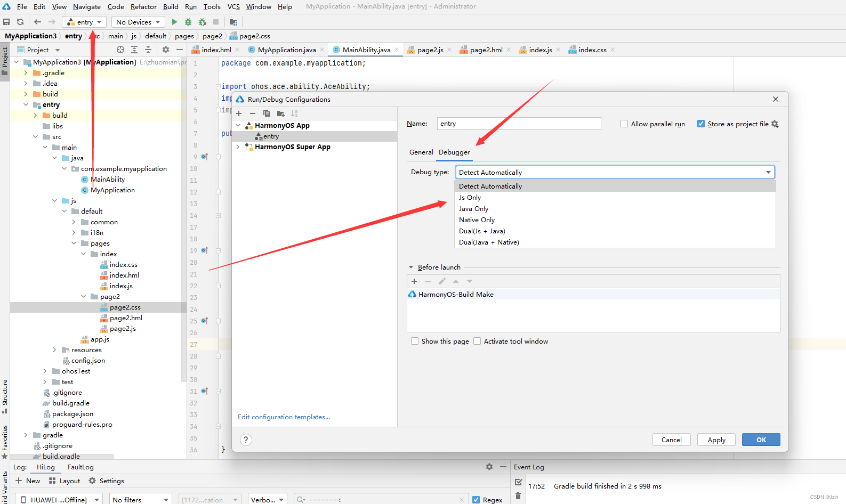
Task: Hide the Project panel with the minimize icon
Action: (x=180, y=50)
